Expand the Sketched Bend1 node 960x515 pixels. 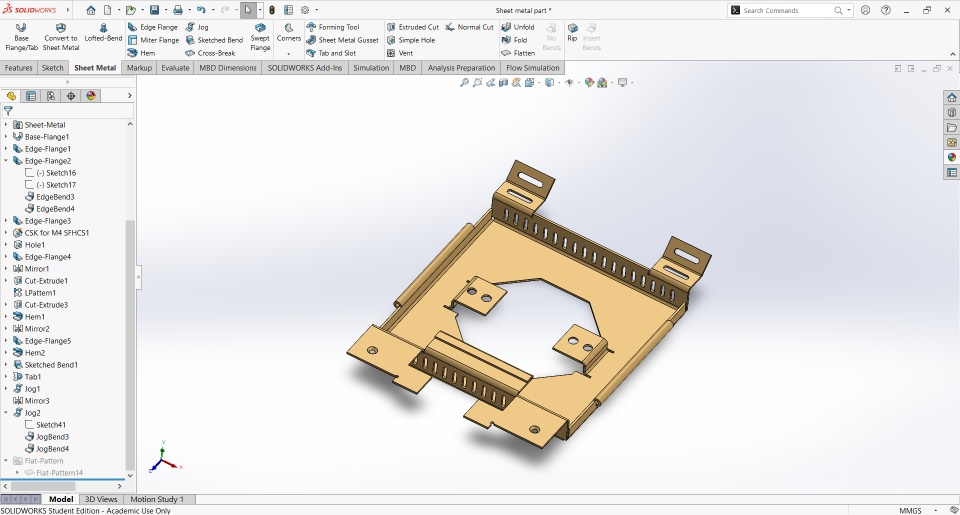point(6,365)
